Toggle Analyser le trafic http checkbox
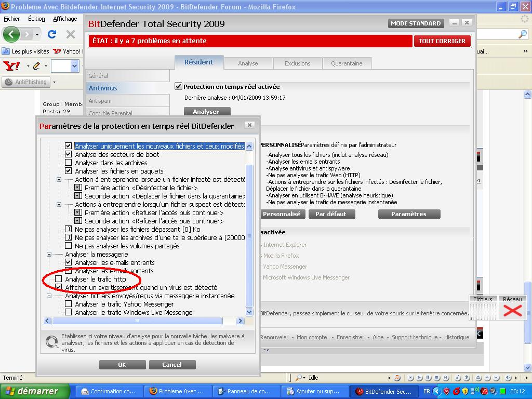The image size is (532, 399). click(x=59, y=279)
